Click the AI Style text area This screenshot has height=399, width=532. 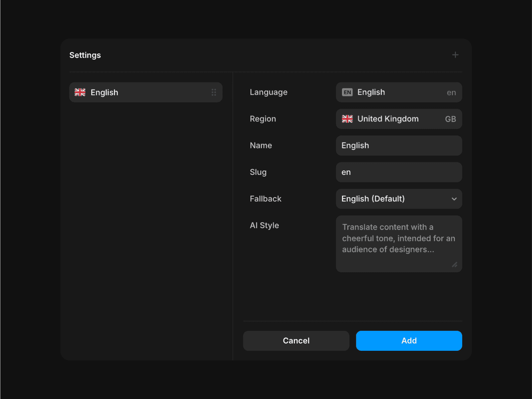(x=399, y=244)
